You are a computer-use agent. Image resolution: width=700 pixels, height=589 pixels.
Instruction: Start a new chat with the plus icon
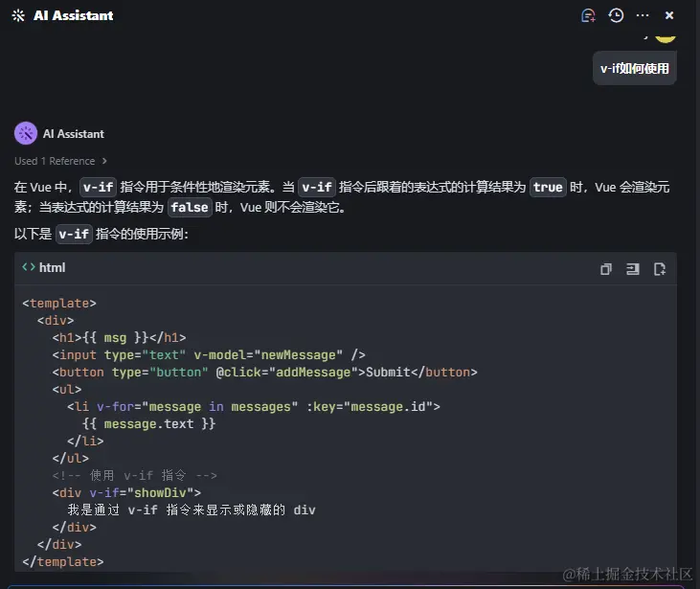click(x=588, y=15)
